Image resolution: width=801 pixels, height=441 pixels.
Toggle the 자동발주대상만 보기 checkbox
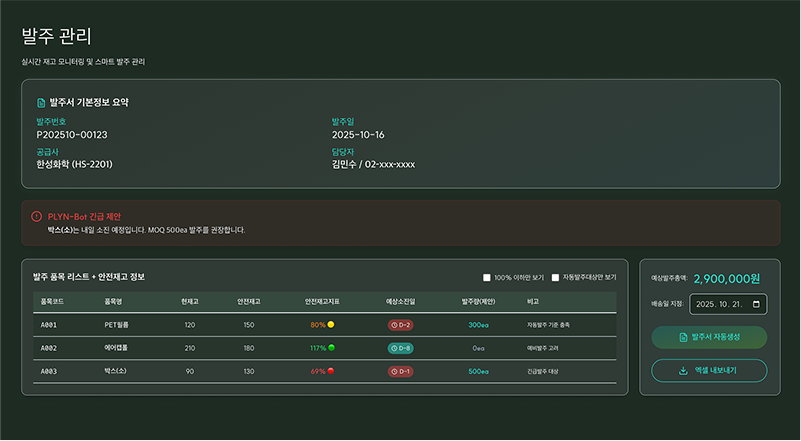(556, 277)
